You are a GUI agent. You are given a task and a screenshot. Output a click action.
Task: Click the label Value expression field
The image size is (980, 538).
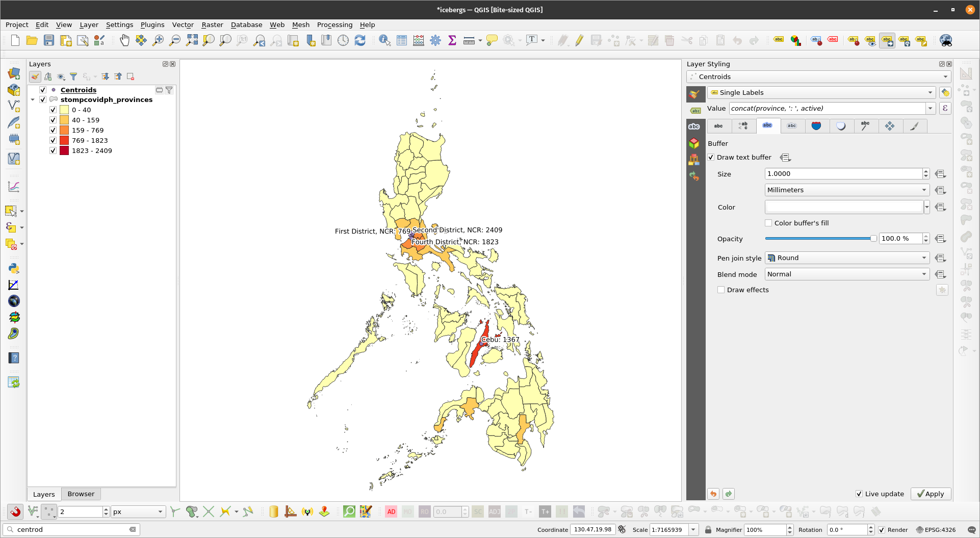coord(827,108)
